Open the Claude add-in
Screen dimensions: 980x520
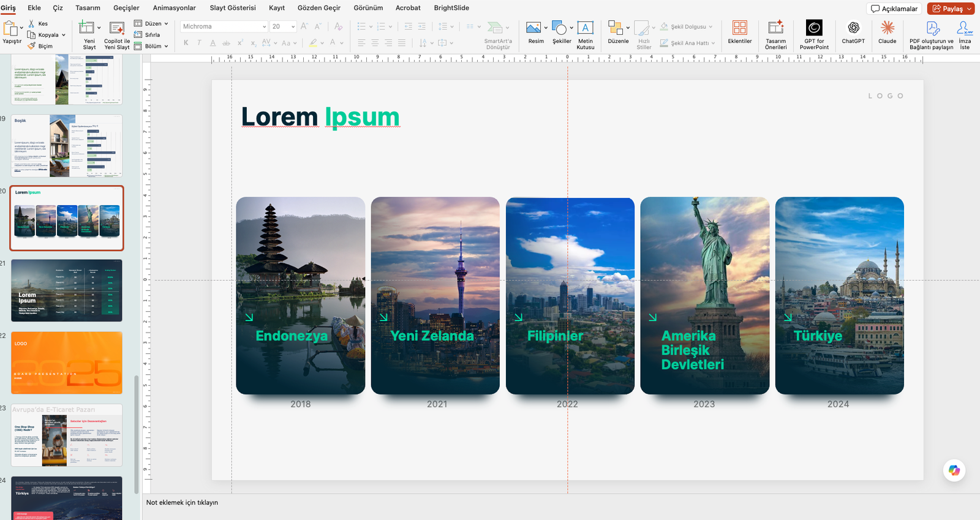[887, 32]
